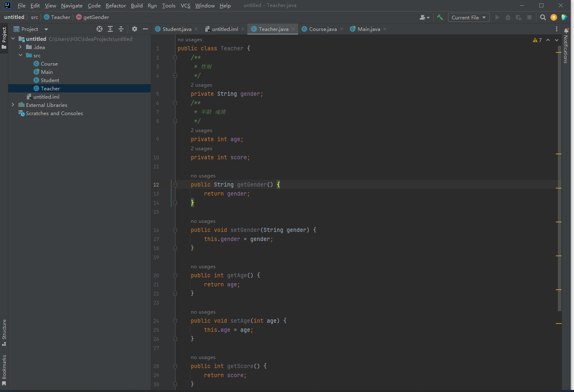Select Student class in project tree
The image size is (574, 392).
[50, 80]
